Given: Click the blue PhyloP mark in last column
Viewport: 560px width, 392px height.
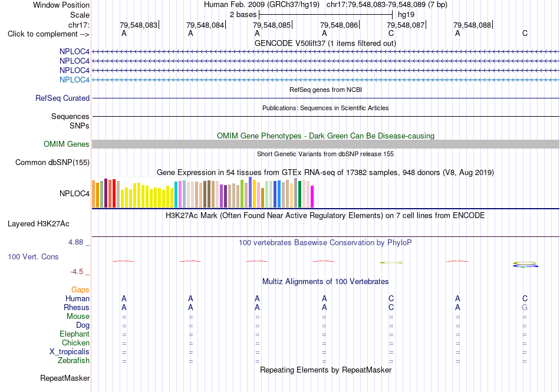Looking at the screenshot, I should click(x=525, y=266).
